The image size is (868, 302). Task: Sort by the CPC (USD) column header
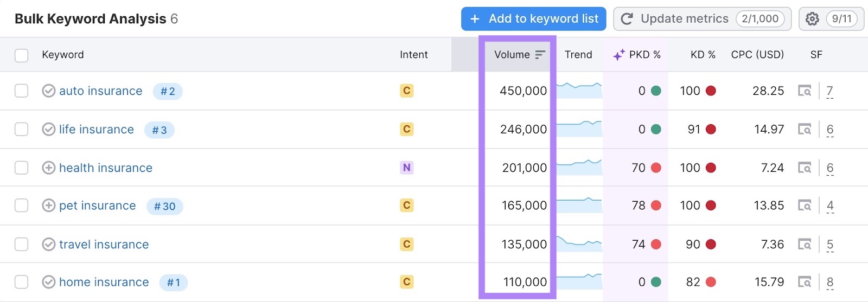[x=757, y=55]
